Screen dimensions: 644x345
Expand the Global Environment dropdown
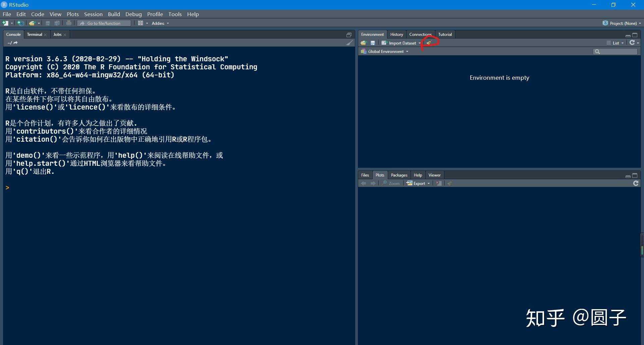(384, 51)
